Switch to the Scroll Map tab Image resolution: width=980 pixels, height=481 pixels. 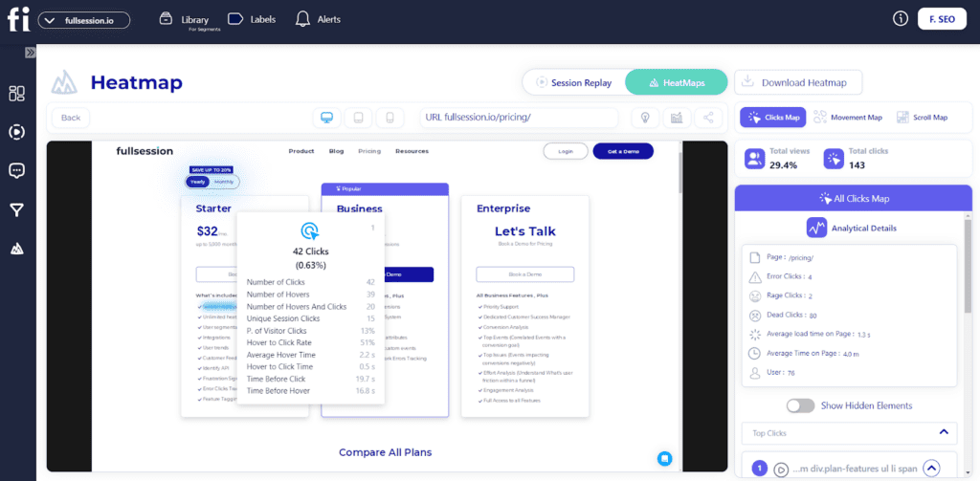click(x=923, y=118)
